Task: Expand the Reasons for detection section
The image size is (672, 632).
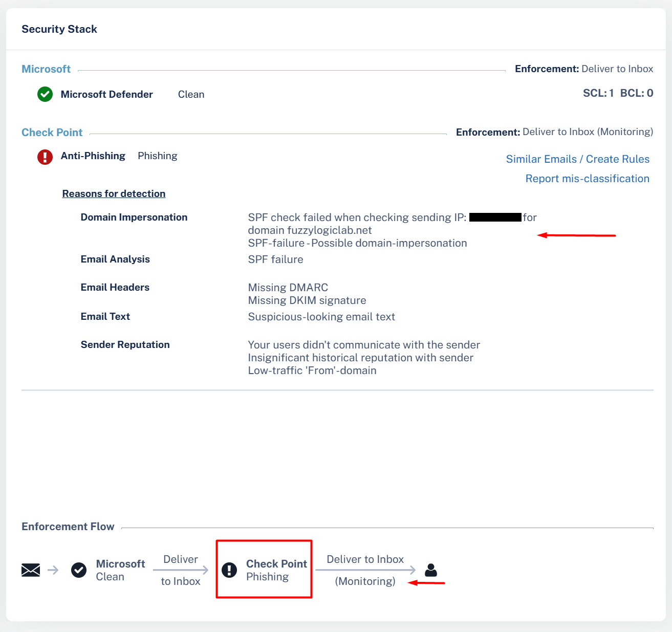Action: pyautogui.click(x=114, y=193)
